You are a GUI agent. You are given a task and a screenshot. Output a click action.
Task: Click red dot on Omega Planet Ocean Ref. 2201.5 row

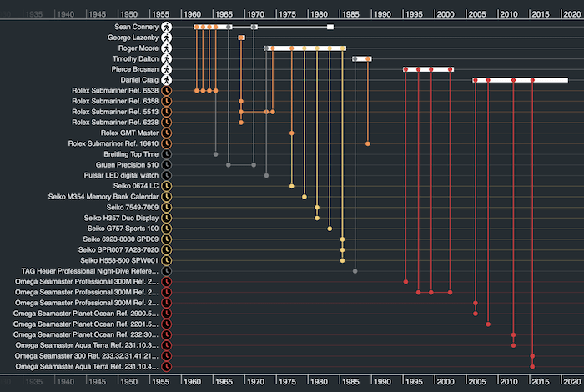488,324
